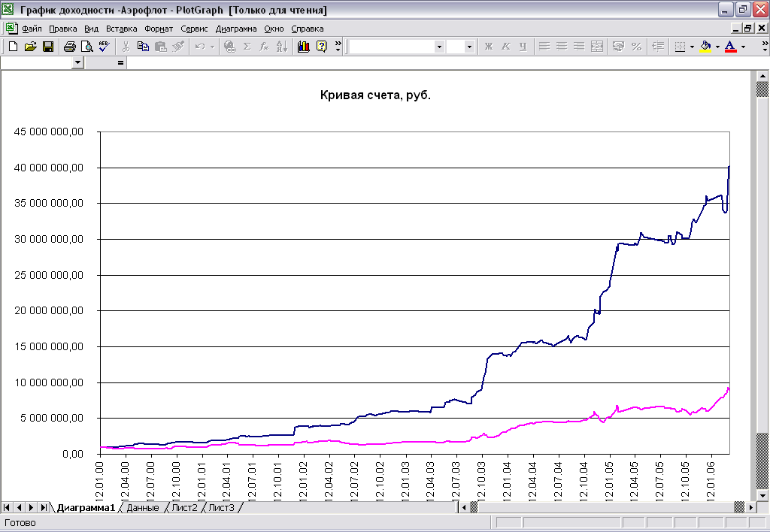The width and height of the screenshot is (770, 532).
Task: Jump to the last sheet tab
Action: [x=43, y=507]
